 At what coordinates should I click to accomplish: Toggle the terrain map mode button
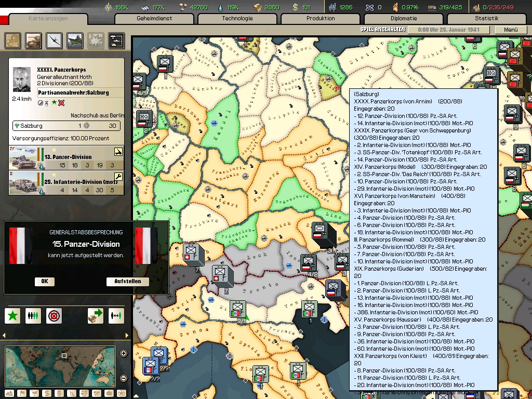tap(8, 393)
